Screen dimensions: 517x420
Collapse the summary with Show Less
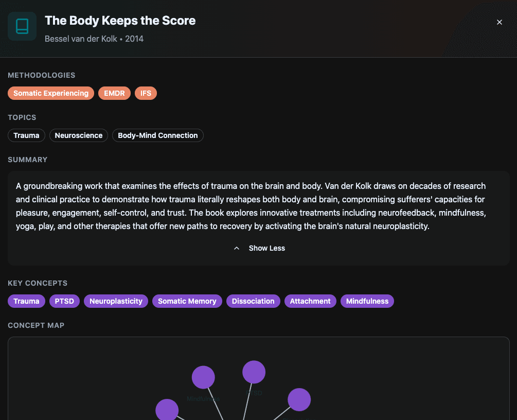266,248
